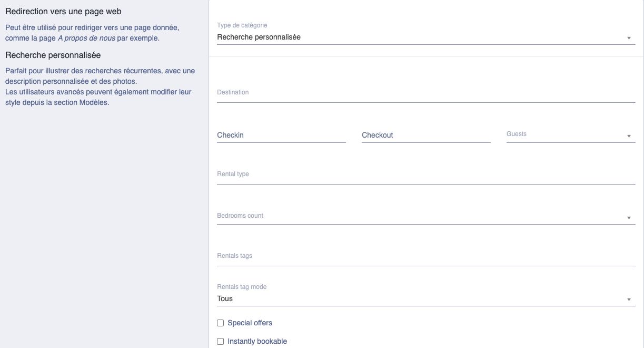This screenshot has height=348, width=644.
Task: Click the Recherche personnalisée heading in sidebar
Action: click(53, 55)
